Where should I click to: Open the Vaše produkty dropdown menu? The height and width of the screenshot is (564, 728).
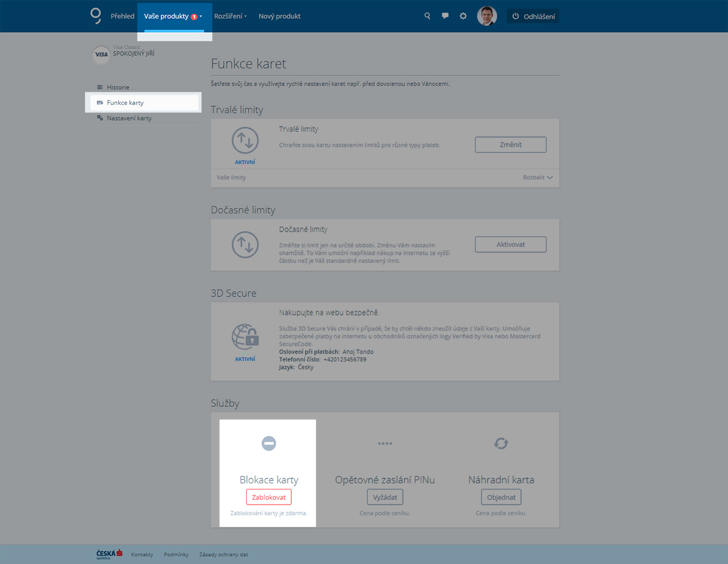pos(173,16)
